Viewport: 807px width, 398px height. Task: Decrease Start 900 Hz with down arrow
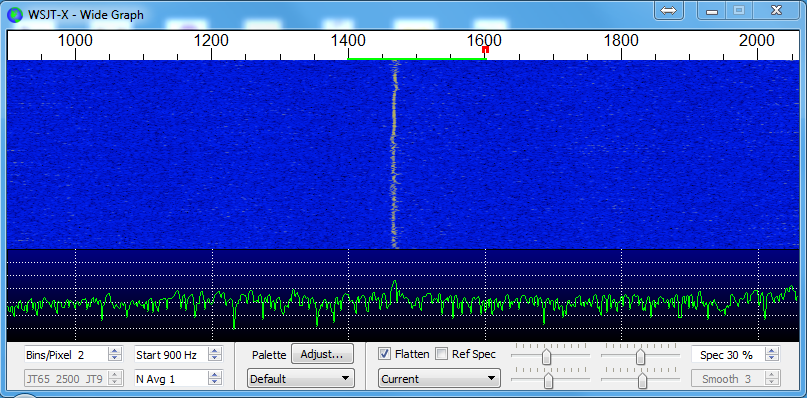pyautogui.click(x=215, y=358)
